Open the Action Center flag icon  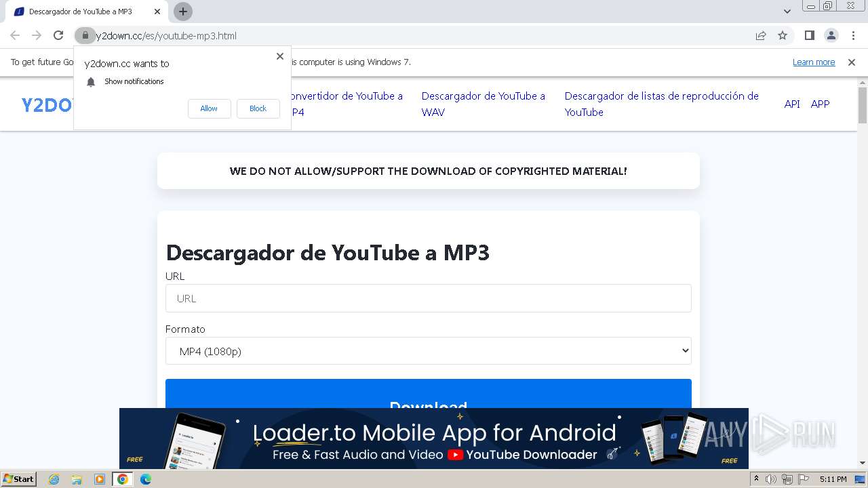[x=804, y=479]
